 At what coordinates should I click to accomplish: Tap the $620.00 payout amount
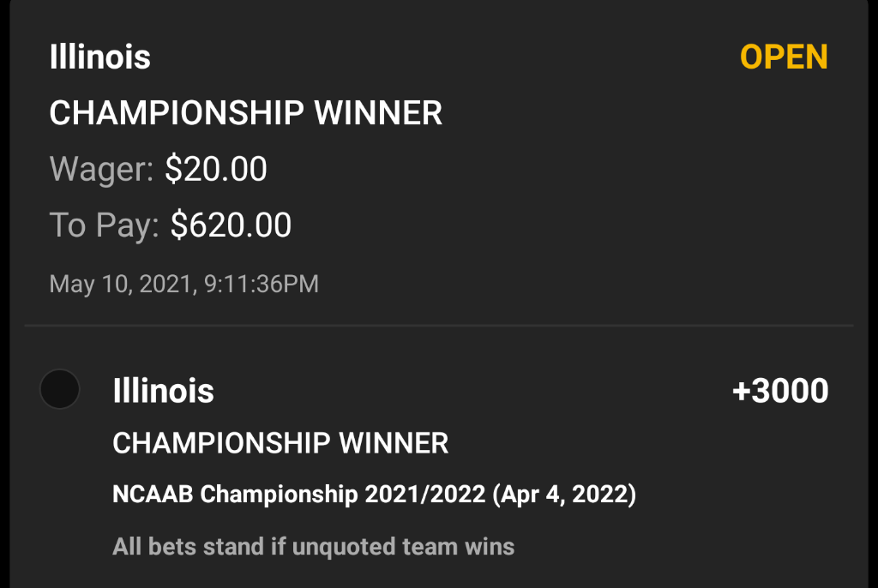tap(231, 225)
